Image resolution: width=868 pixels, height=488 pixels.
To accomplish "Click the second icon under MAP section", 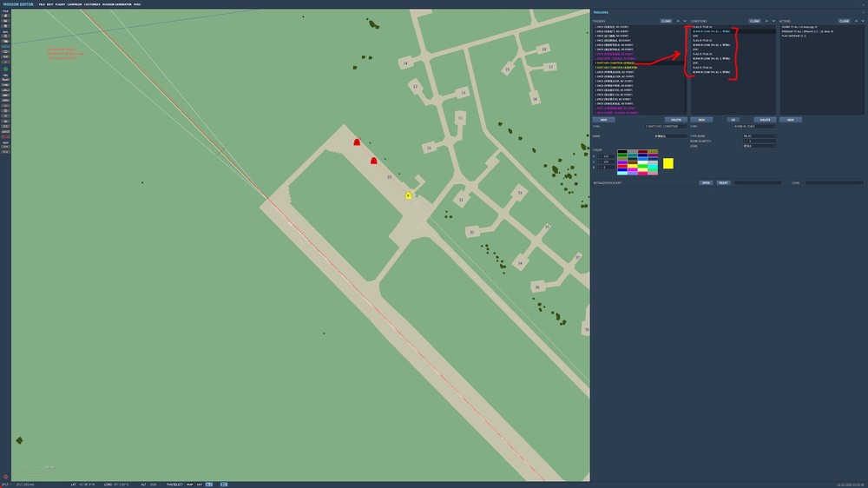I will click(6, 151).
